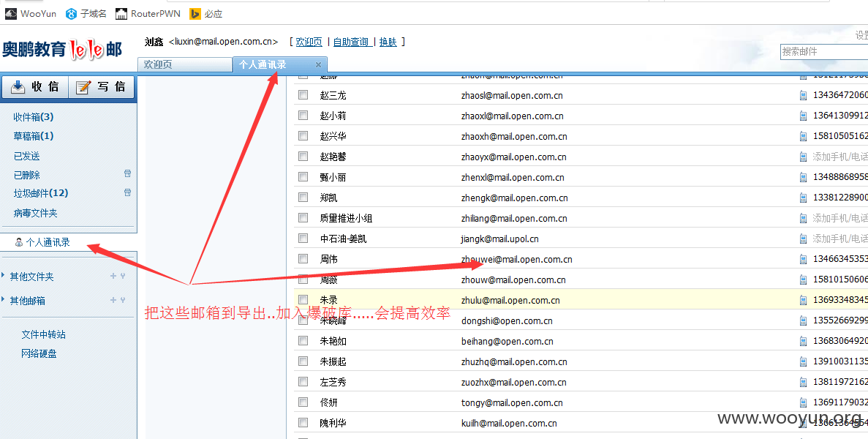Click the 换肤 skin link
The width and height of the screenshot is (868, 439).
tap(388, 42)
